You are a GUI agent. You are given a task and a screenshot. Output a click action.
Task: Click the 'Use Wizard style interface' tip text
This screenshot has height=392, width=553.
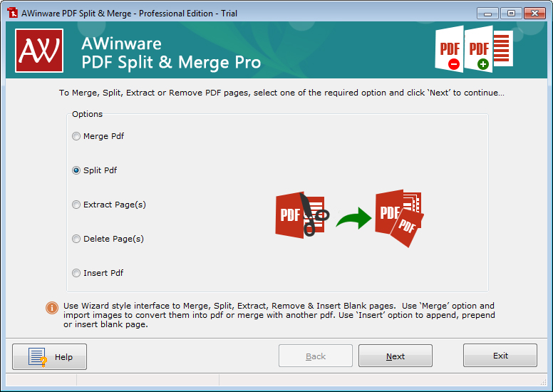point(279,315)
